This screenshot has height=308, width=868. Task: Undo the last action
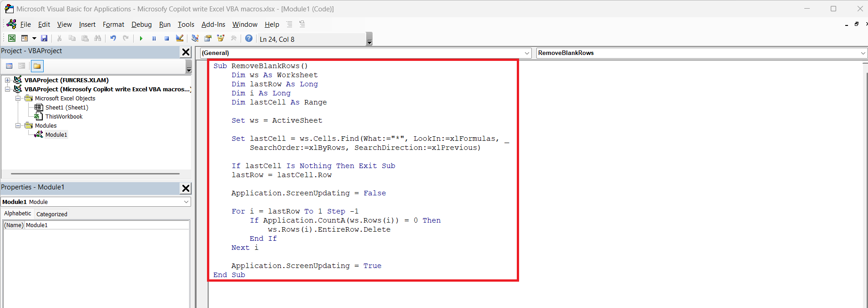(113, 39)
